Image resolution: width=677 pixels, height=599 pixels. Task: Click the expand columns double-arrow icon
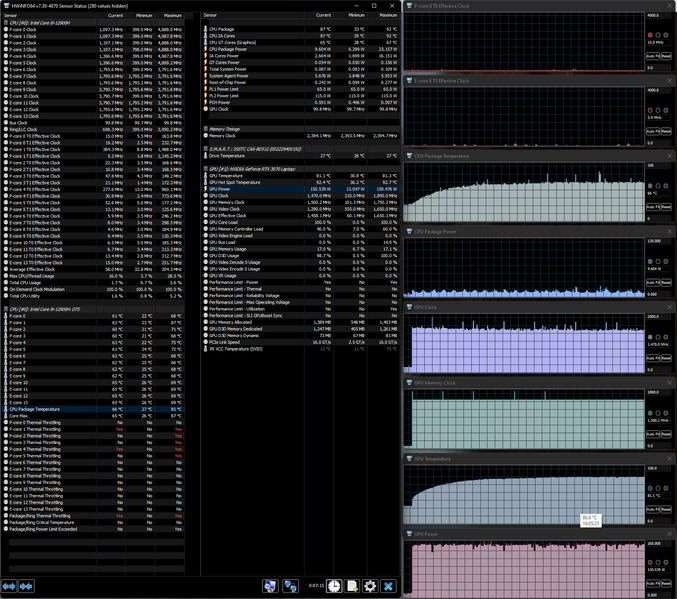(9, 586)
